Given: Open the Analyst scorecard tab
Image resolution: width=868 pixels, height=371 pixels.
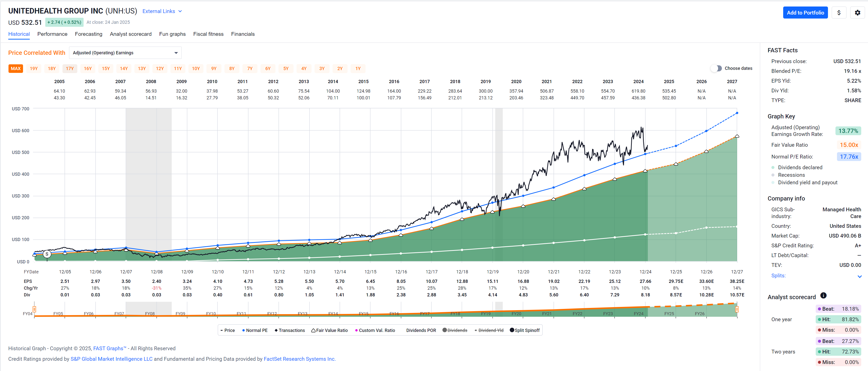Looking at the screenshot, I should pos(131,34).
